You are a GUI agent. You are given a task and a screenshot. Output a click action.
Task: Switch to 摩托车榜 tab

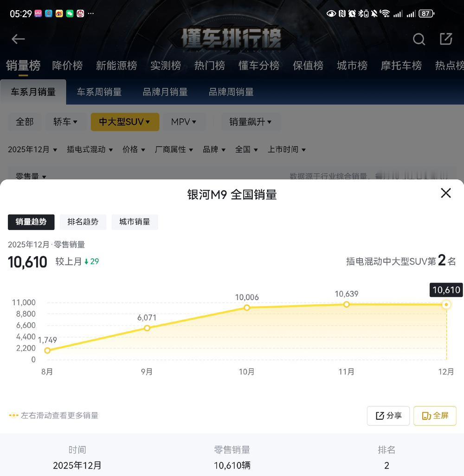click(x=401, y=65)
